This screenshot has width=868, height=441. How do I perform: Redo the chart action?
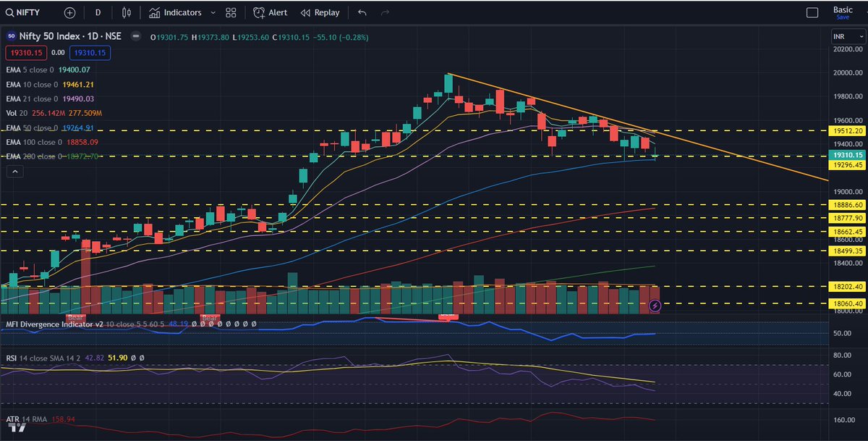[384, 12]
